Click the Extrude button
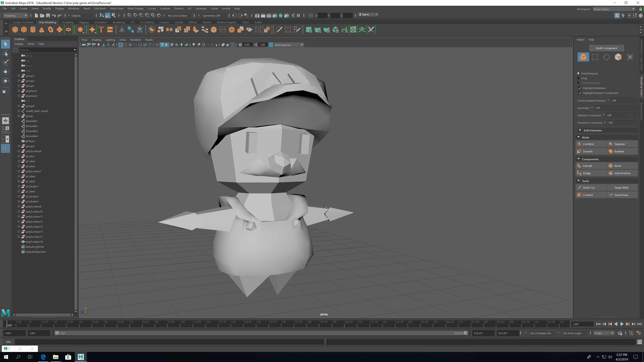 (591, 166)
